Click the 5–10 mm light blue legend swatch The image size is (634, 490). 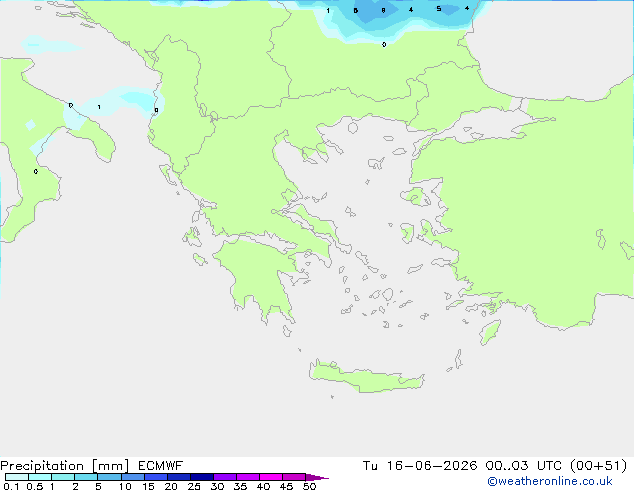(x=109, y=477)
